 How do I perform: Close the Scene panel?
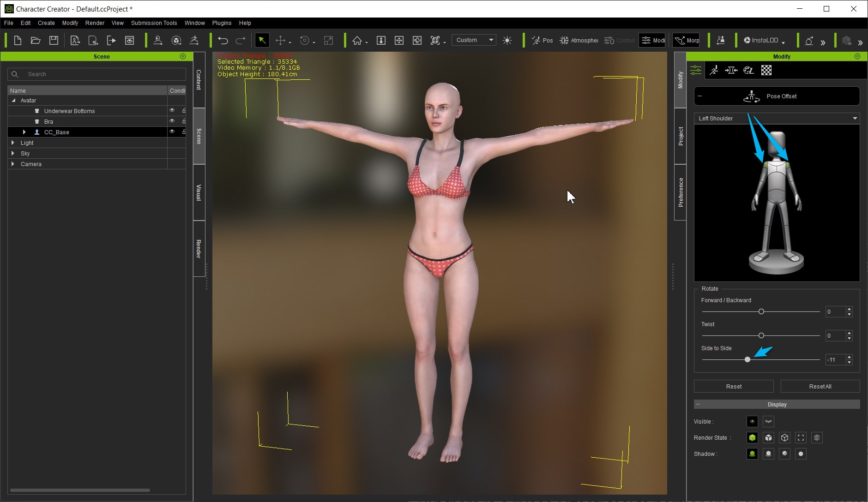[x=183, y=56]
